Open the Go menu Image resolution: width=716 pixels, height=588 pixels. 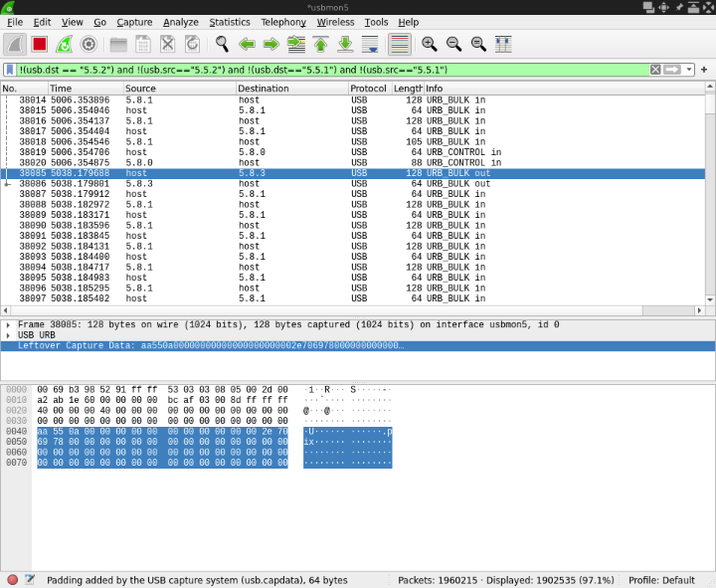(100, 23)
